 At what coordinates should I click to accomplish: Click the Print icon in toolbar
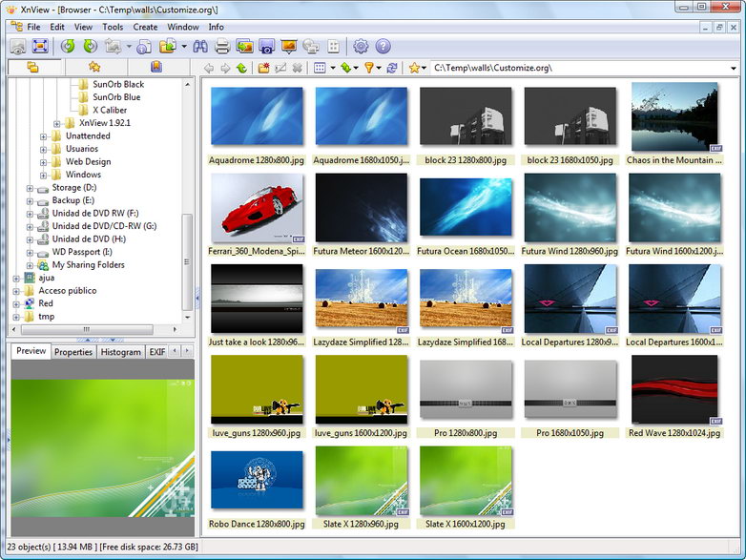(222, 46)
